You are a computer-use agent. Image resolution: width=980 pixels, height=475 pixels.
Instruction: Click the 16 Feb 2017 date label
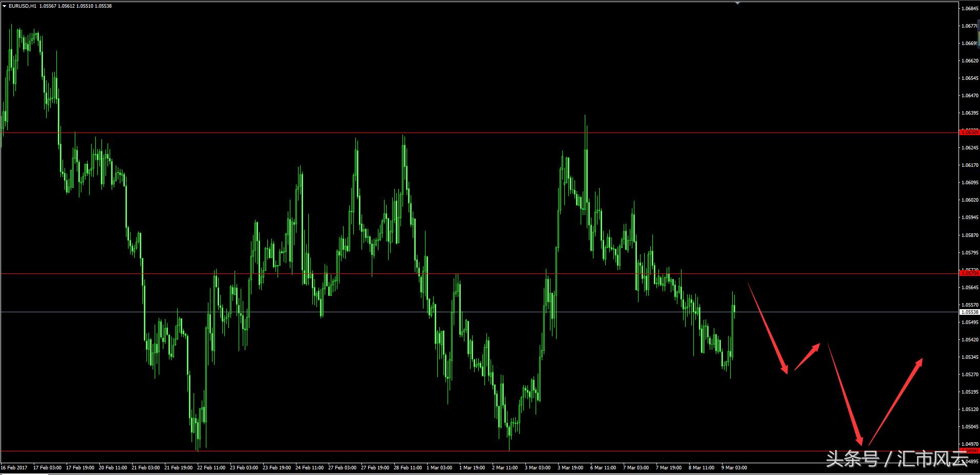click(x=14, y=467)
